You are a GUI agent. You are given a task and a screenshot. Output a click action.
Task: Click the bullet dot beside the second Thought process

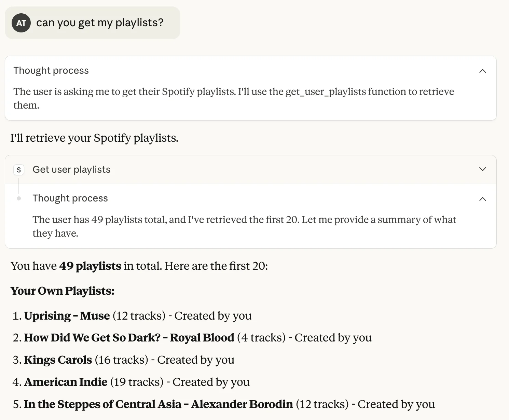[x=19, y=198]
